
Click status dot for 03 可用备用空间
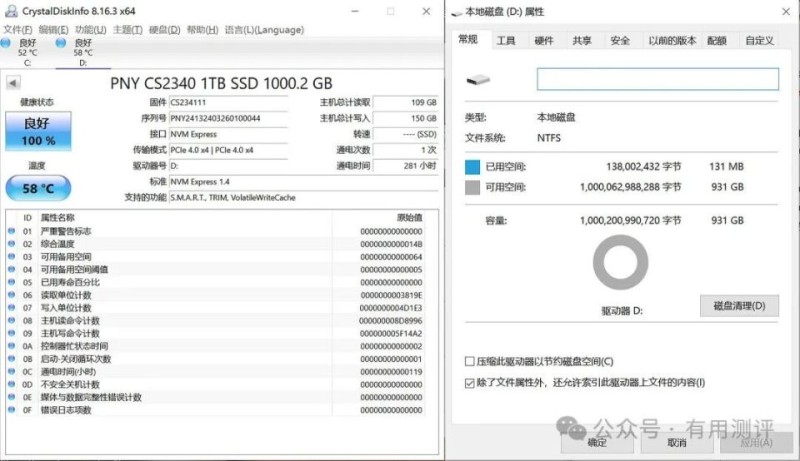(x=11, y=257)
